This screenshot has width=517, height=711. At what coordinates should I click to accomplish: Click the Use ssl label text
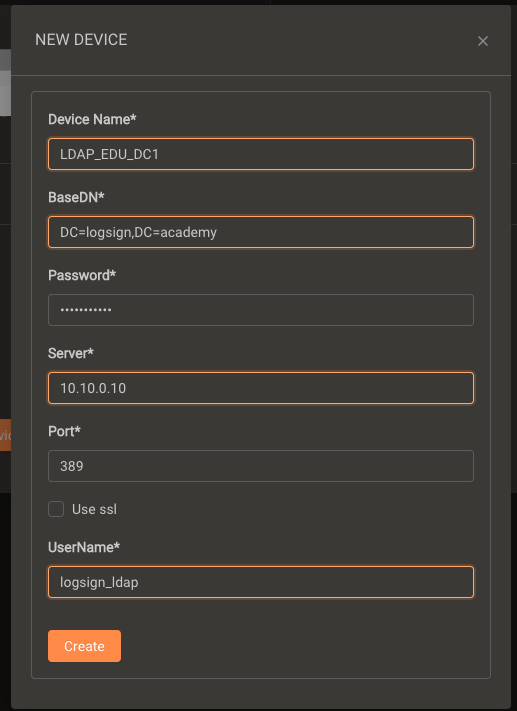click(94, 509)
